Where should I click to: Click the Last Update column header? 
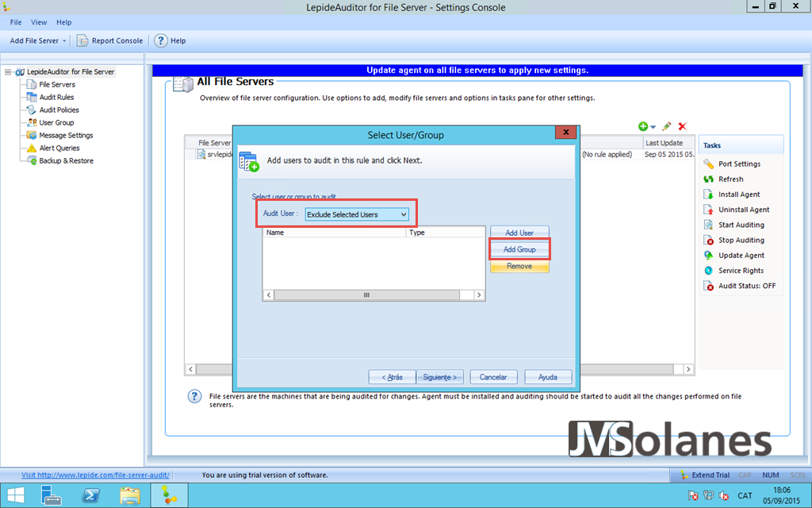[x=668, y=143]
